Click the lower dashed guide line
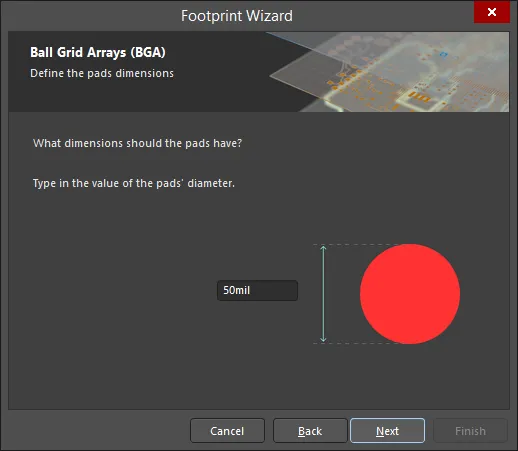The width and height of the screenshot is (518, 451). click(357, 343)
